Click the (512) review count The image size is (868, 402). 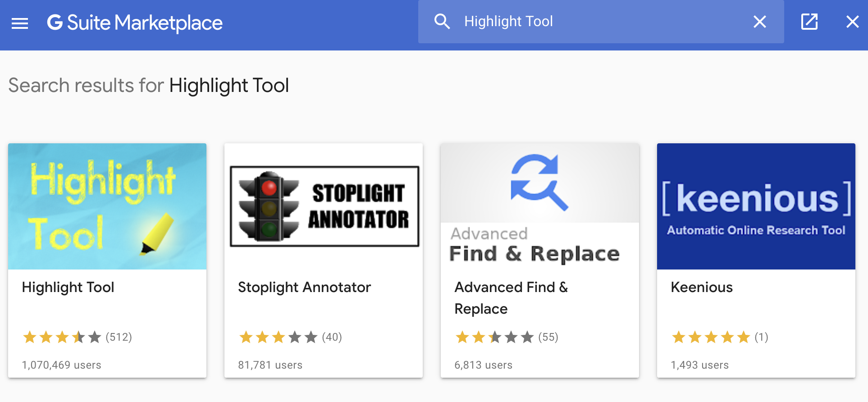[x=119, y=337]
